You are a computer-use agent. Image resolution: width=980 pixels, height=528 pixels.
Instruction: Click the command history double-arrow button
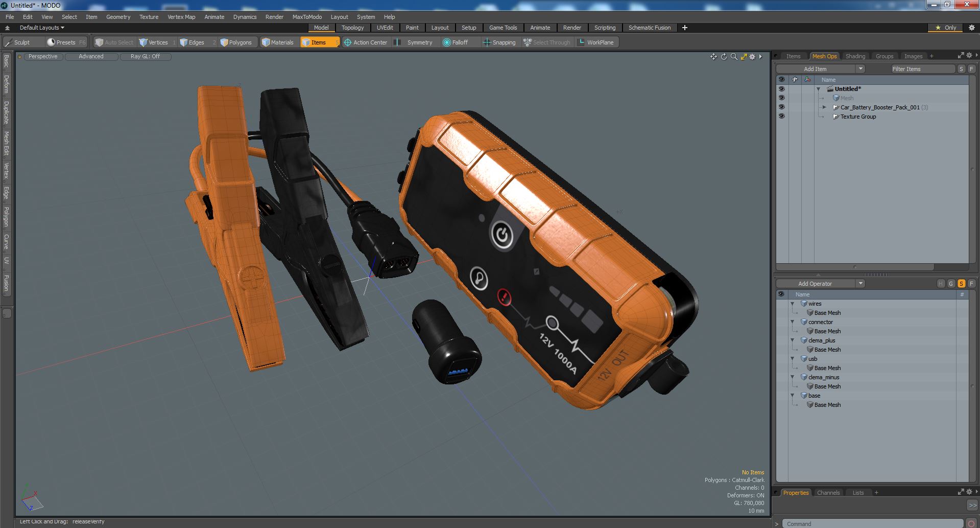click(972, 505)
